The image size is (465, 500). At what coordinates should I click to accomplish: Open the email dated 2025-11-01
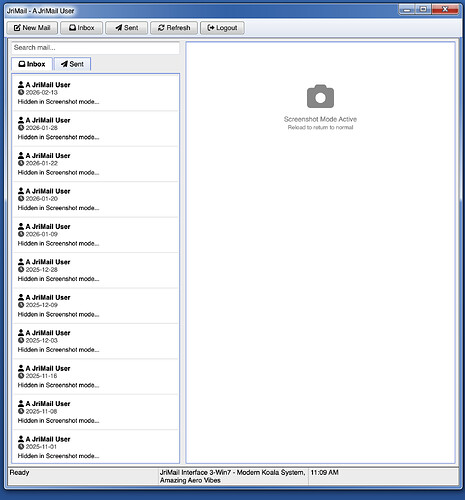pos(95,447)
